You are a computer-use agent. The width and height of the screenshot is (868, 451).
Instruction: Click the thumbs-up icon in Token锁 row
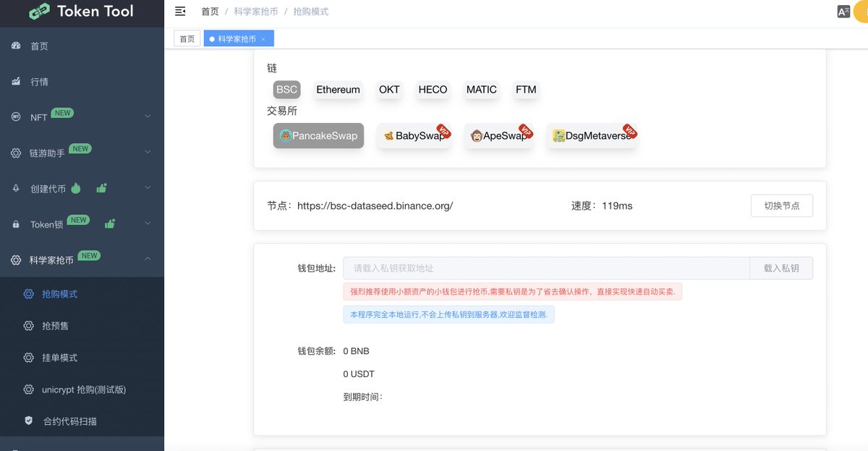110,224
